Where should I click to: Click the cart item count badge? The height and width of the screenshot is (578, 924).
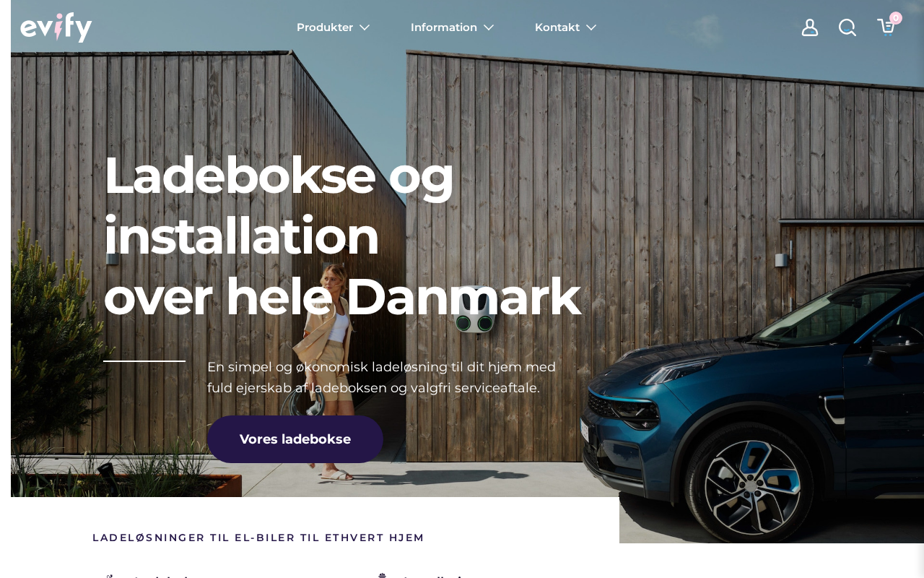coord(896,18)
